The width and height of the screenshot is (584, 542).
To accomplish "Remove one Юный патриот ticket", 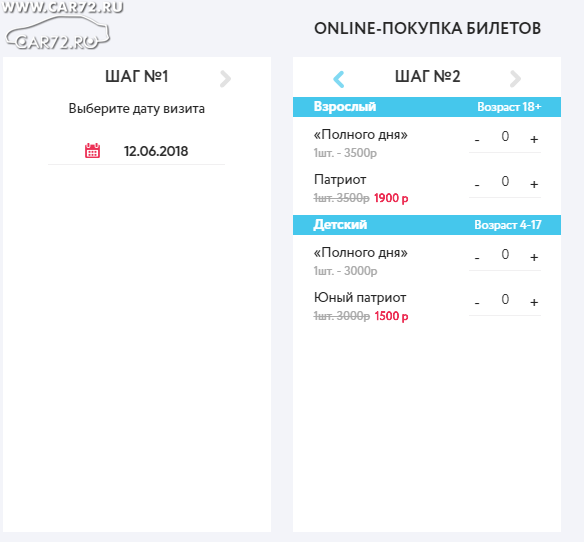I will point(477,303).
